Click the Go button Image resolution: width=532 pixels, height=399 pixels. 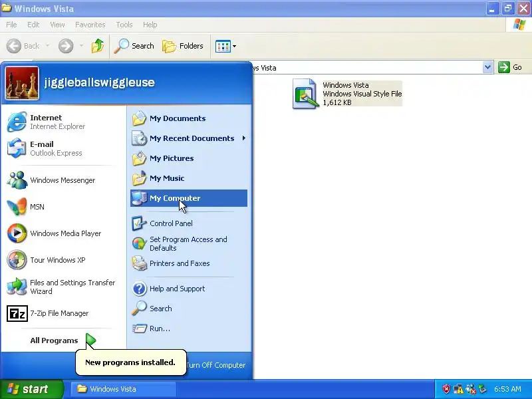pos(510,67)
